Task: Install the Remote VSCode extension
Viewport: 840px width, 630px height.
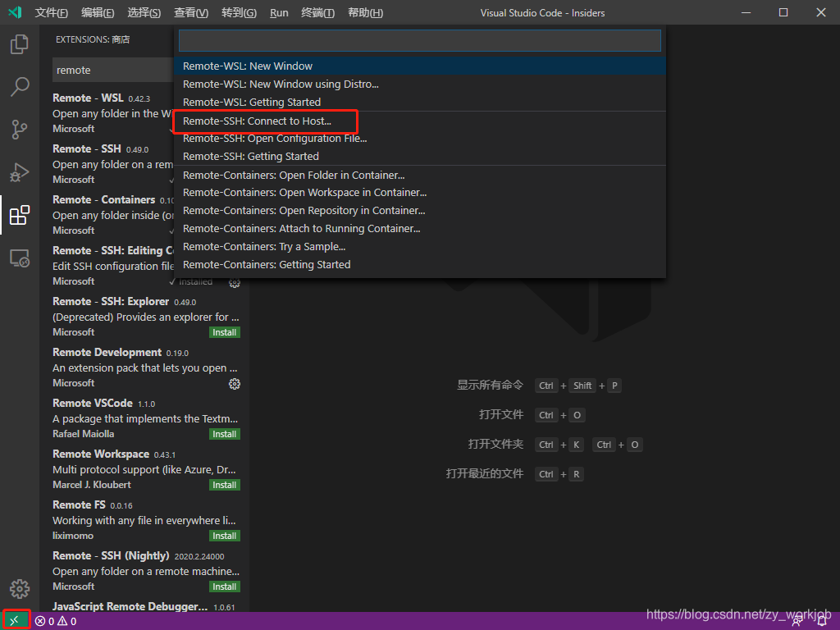Action: click(x=225, y=434)
